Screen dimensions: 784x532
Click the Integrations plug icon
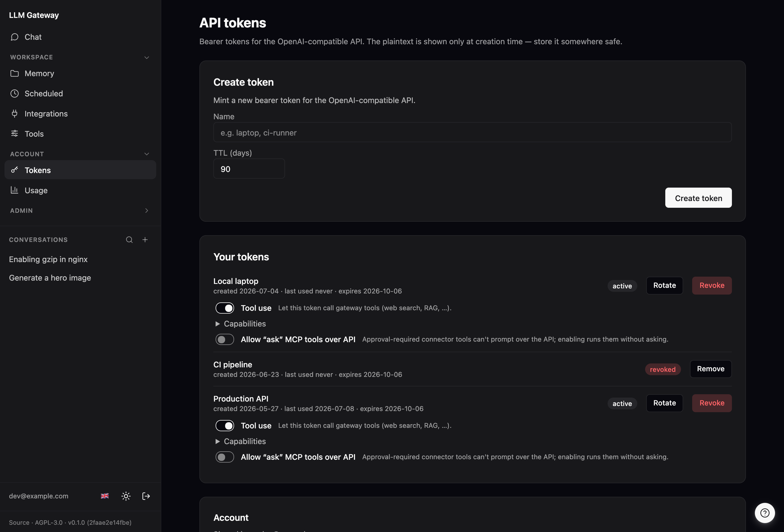pyautogui.click(x=15, y=113)
